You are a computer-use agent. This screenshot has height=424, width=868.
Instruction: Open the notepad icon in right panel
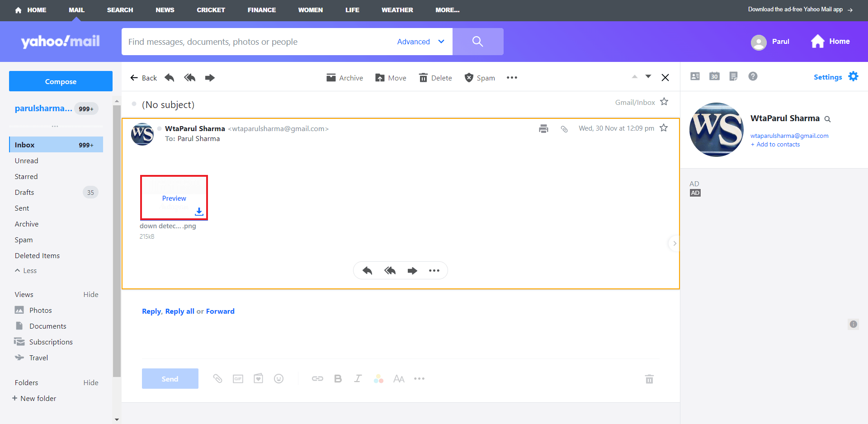point(733,76)
